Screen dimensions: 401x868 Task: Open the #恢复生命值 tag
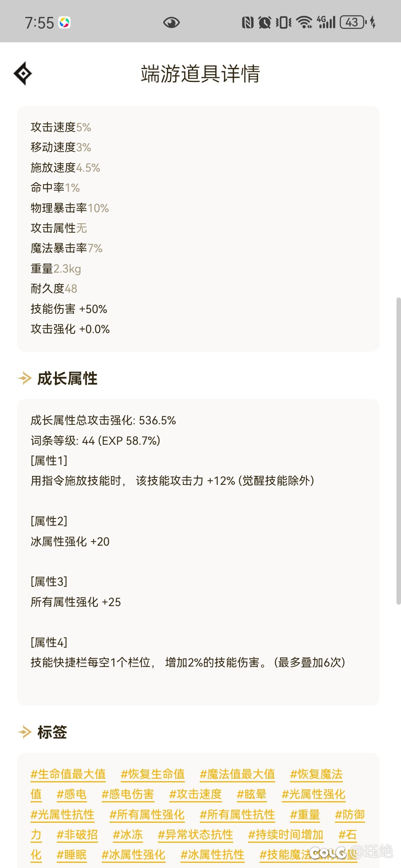(153, 774)
